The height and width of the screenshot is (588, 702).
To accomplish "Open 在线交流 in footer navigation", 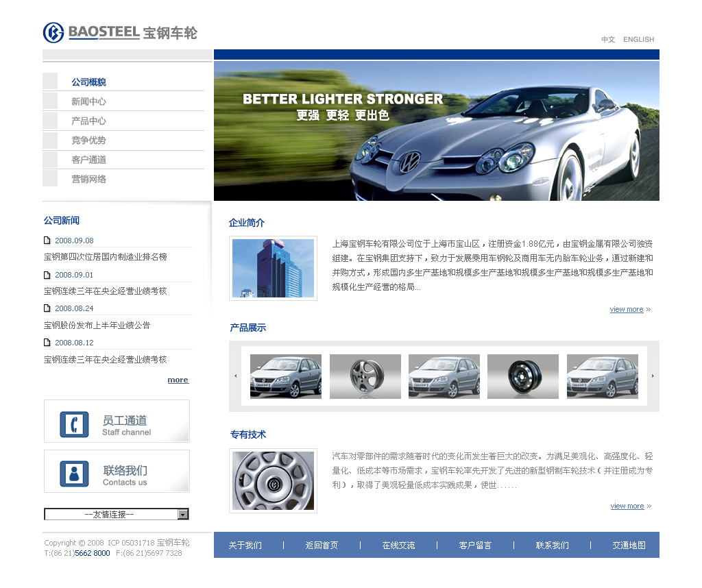I will [398, 545].
